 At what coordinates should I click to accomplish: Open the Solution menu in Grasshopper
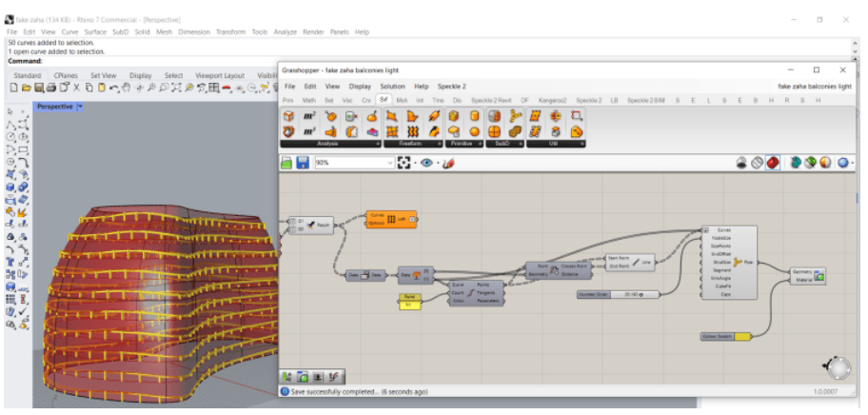[392, 87]
